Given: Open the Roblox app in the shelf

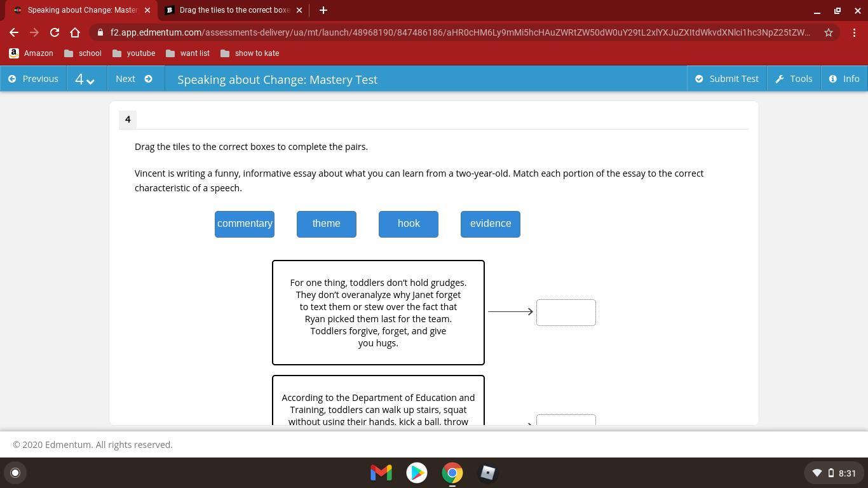Looking at the screenshot, I should [487, 473].
